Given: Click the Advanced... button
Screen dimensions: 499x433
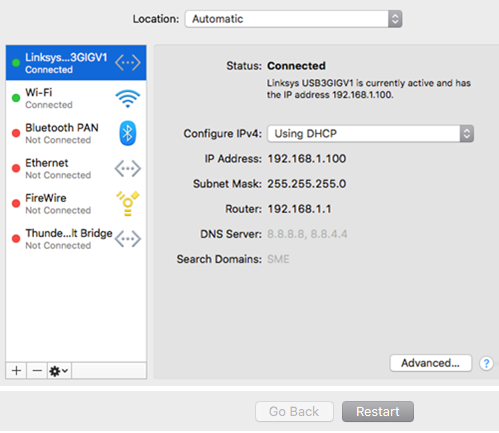Looking at the screenshot, I should pyautogui.click(x=431, y=363).
